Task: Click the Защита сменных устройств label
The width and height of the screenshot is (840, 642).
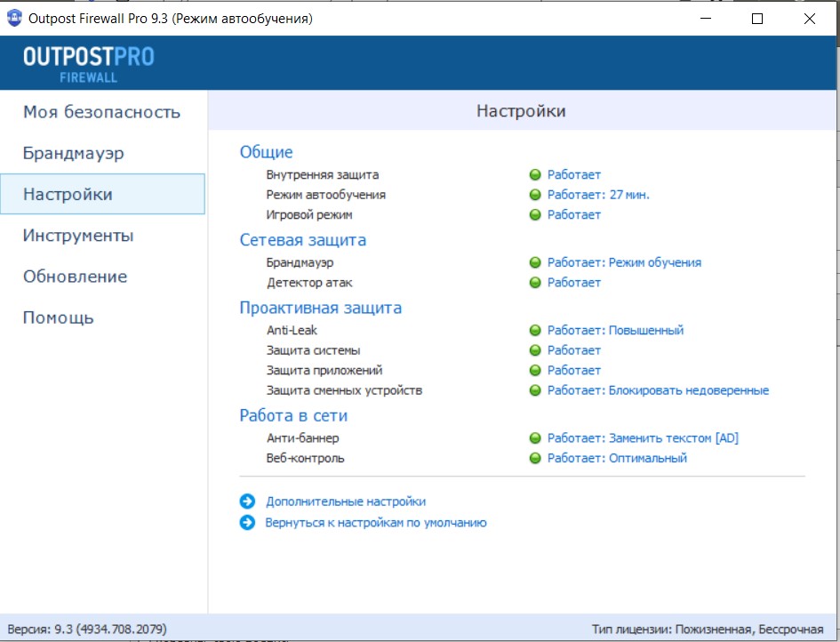Action: [x=345, y=390]
